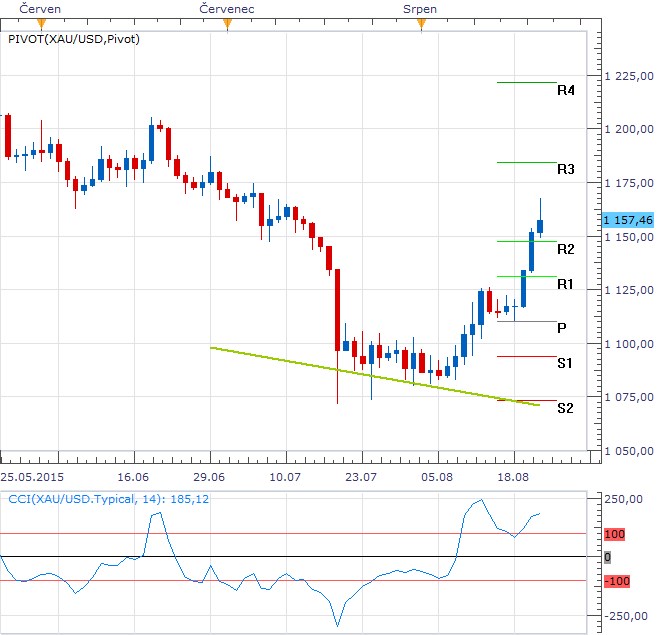The image size is (659, 635).
Task: Click the R3 resistance level label
Action: coord(566,169)
